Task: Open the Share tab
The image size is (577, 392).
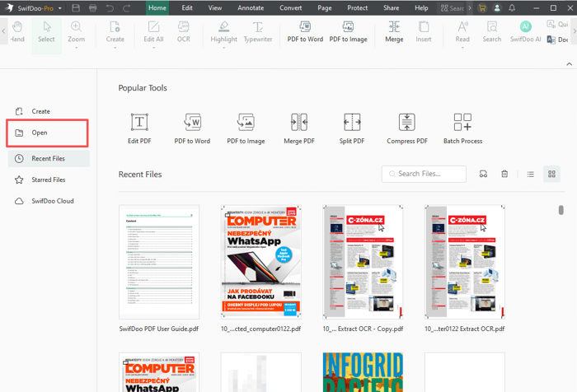Action: click(x=391, y=7)
